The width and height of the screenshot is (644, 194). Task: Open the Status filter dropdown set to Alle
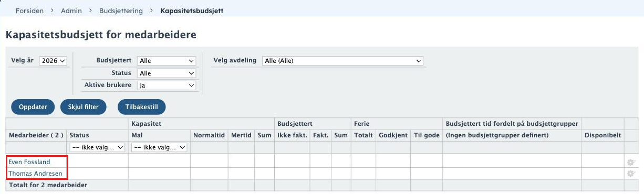pyautogui.click(x=167, y=73)
